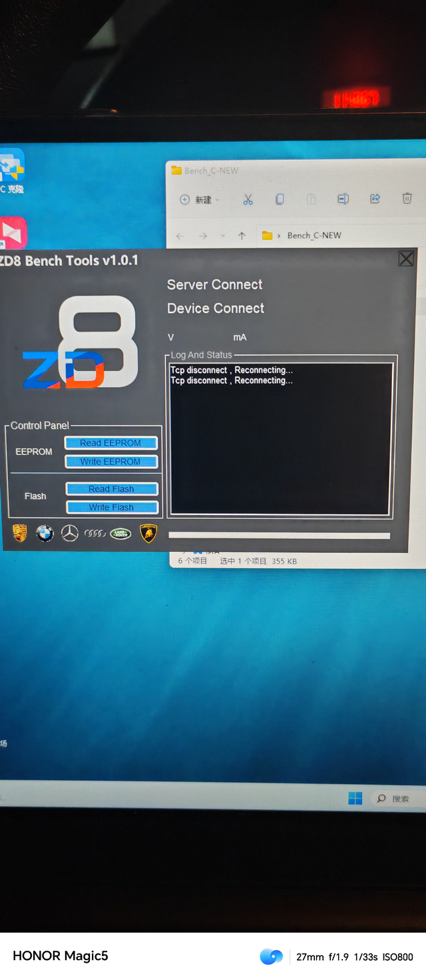Open the Windows Start menu
426x980 pixels.
355,798
